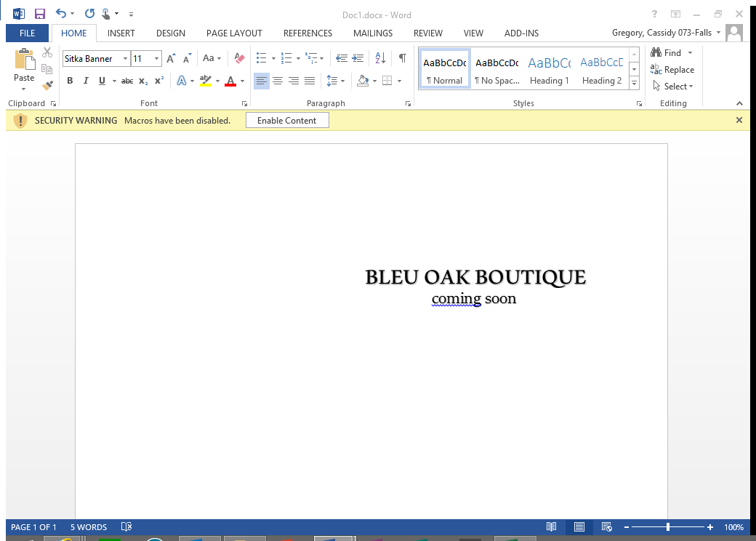Open the font name dropdown for Sitka Banner
This screenshot has height=541, width=756.
[125, 59]
